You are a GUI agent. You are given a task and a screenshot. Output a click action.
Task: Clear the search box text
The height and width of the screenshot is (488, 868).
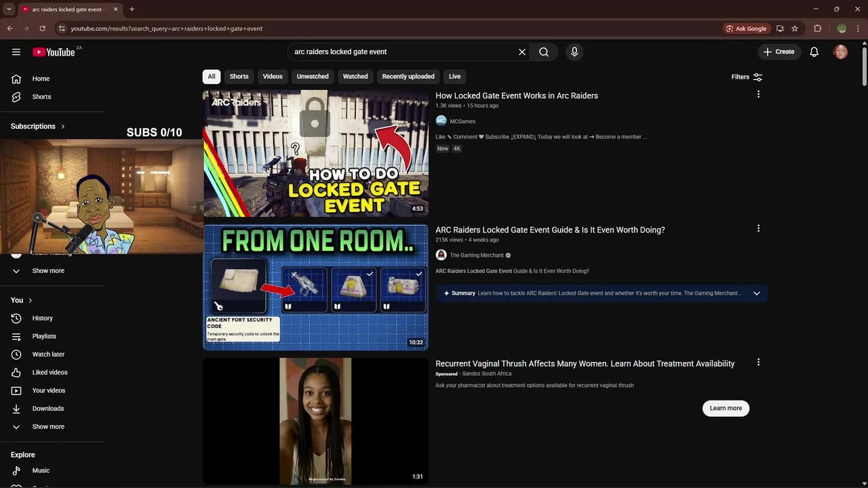coord(522,52)
